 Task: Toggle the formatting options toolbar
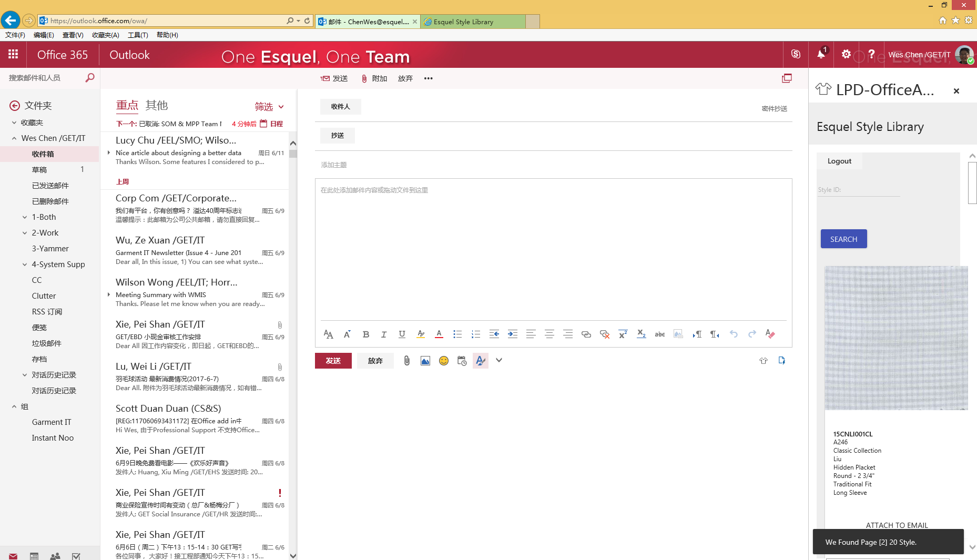tap(481, 361)
